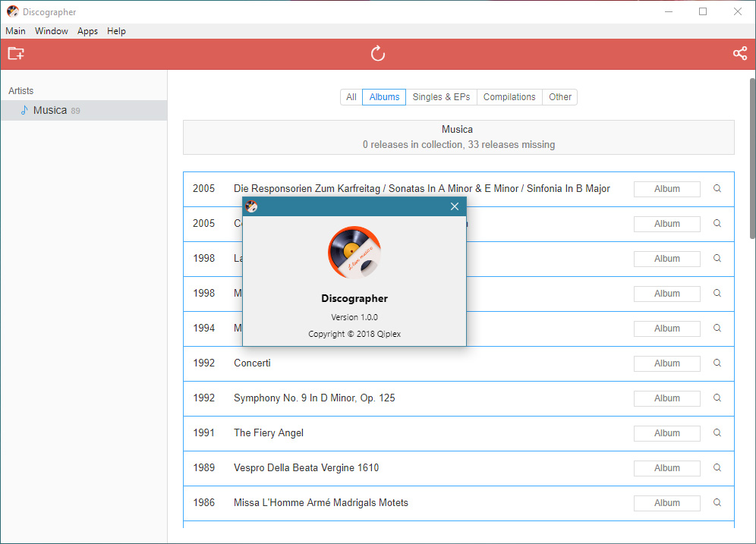The height and width of the screenshot is (544, 756).
Task: Close the About Discographer dialog
Action: (455, 206)
